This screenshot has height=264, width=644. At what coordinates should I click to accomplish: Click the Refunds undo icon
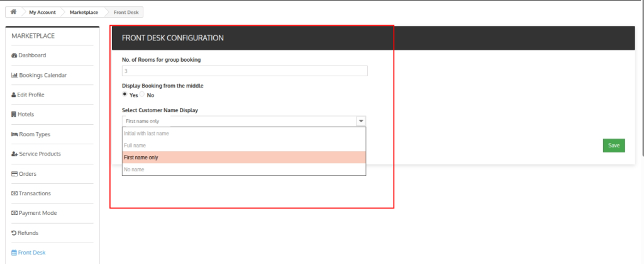pos(14,233)
